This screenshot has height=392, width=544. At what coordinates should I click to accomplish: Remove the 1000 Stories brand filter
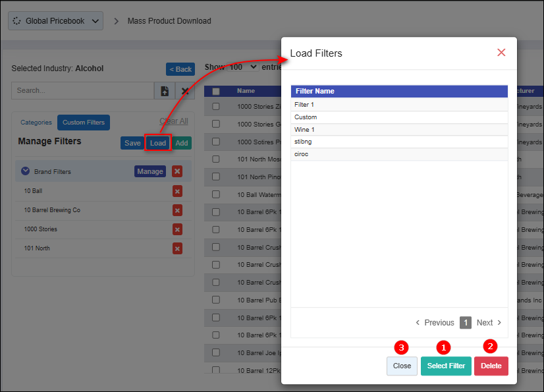[177, 229]
